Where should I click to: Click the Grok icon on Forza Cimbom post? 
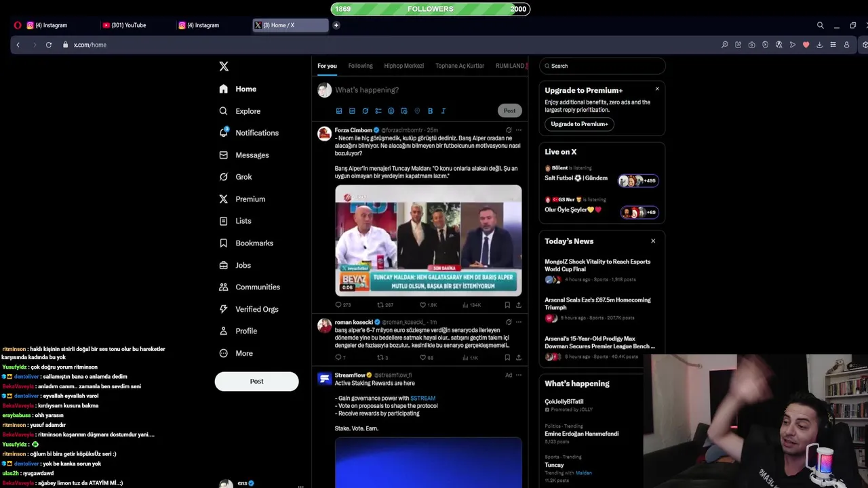pyautogui.click(x=509, y=130)
